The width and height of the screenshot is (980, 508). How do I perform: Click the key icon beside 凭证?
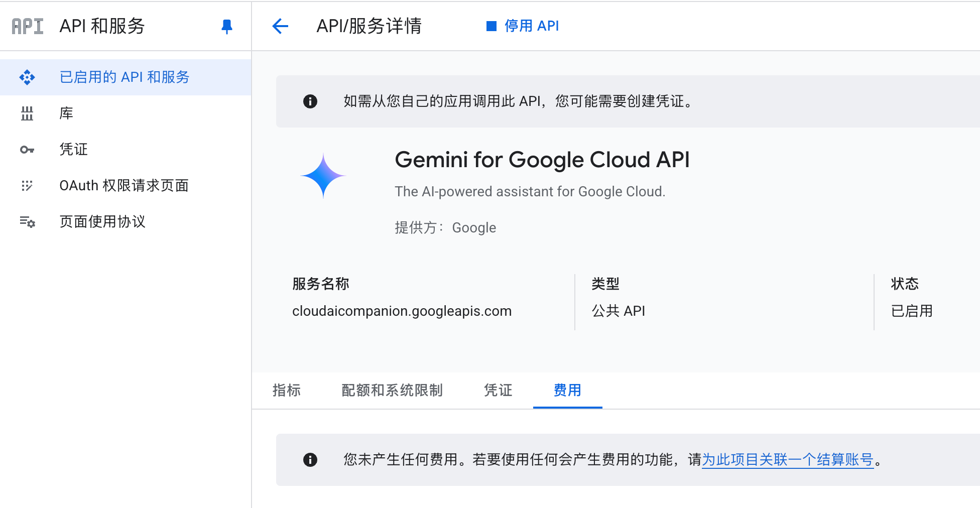tap(27, 150)
